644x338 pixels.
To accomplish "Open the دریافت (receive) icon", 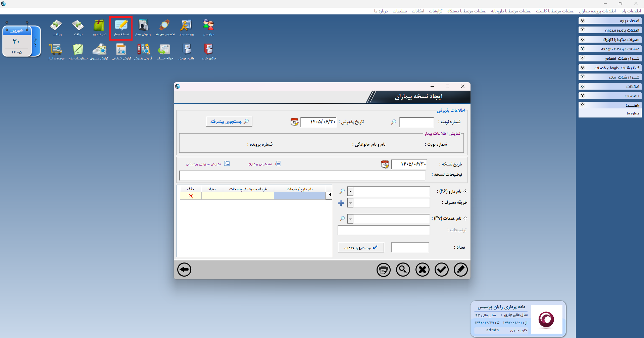I will [78, 28].
